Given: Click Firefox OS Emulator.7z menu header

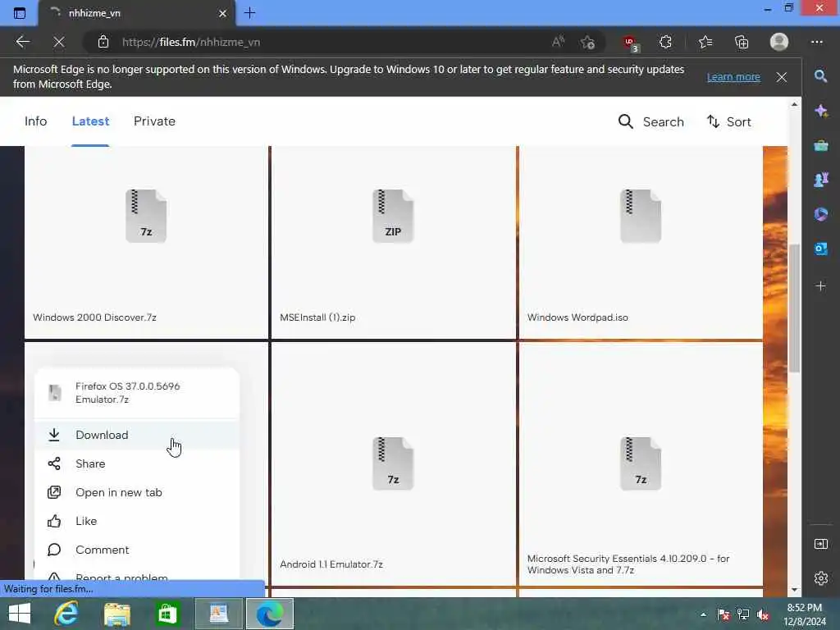Looking at the screenshot, I should tap(137, 393).
